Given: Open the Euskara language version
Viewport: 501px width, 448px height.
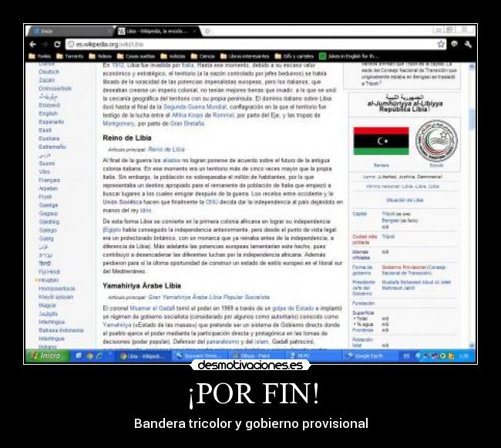Looking at the screenshot, I should (x=49, y=138).
